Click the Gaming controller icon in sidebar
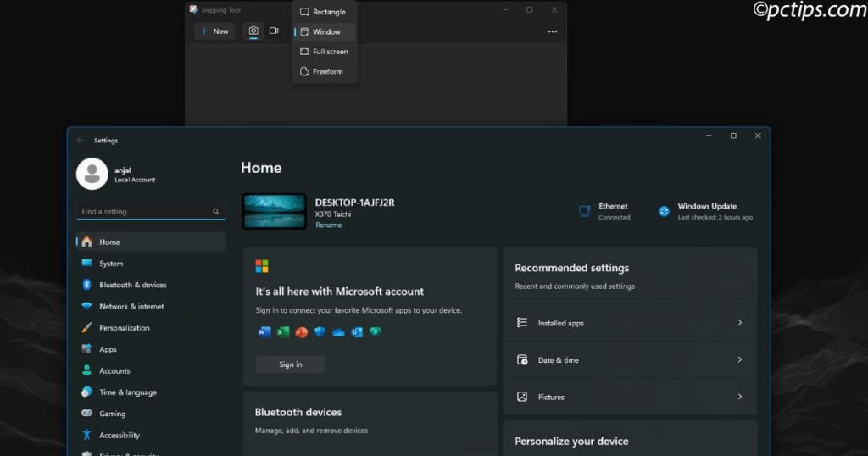Viewport: 868px width, 456px height. click(87, 414)
